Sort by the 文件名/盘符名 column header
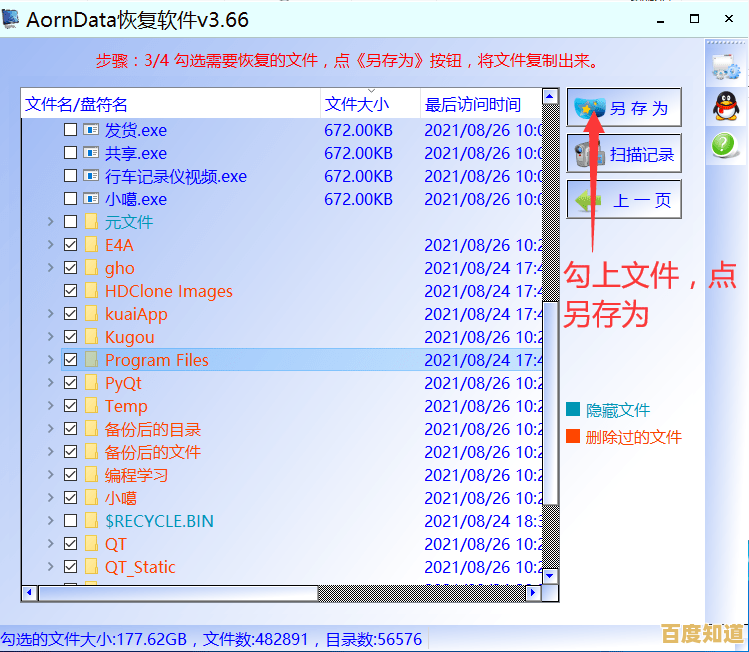The width and height of the screenshot is (749, 652). pos(171,104)
